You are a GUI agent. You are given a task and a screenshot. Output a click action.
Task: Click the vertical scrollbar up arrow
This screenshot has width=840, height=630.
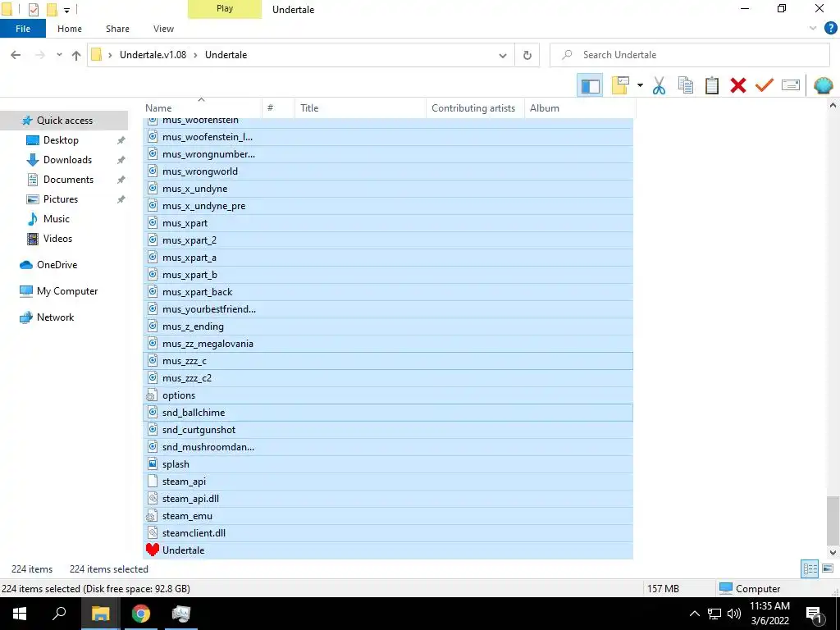(x=833, y=106)
